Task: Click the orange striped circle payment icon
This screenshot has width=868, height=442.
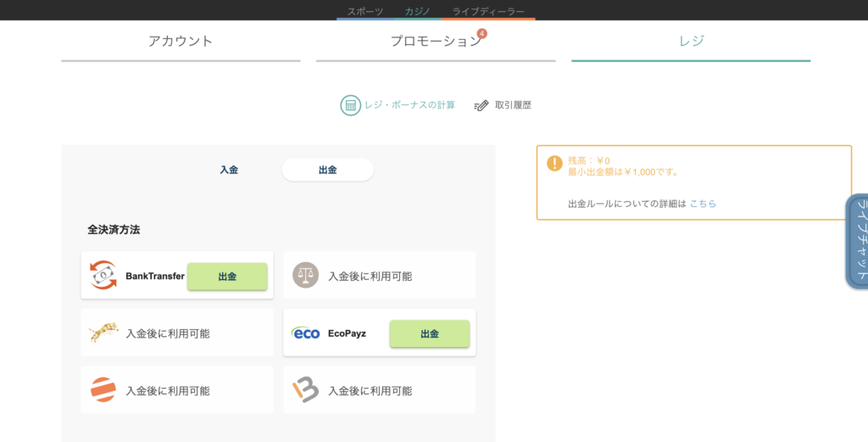Action: coord(103,390)
